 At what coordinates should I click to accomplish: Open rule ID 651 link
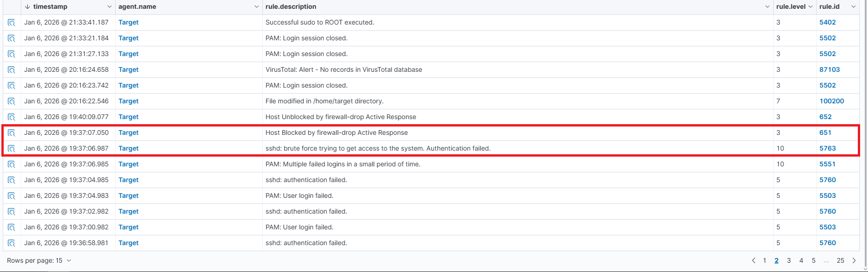pos(825,133)
